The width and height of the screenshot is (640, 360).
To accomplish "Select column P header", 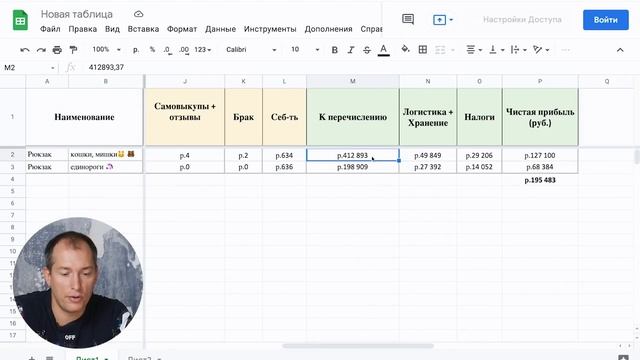I will (540, 81).
